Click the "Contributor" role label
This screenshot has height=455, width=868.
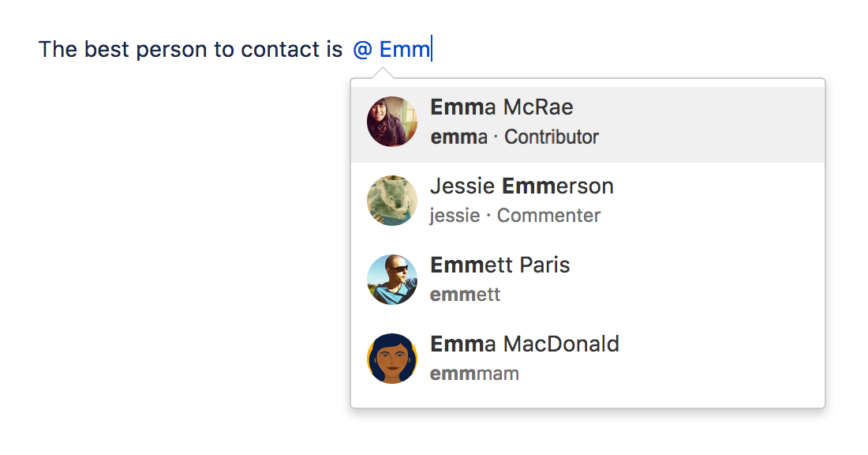(x=552, y=137)
